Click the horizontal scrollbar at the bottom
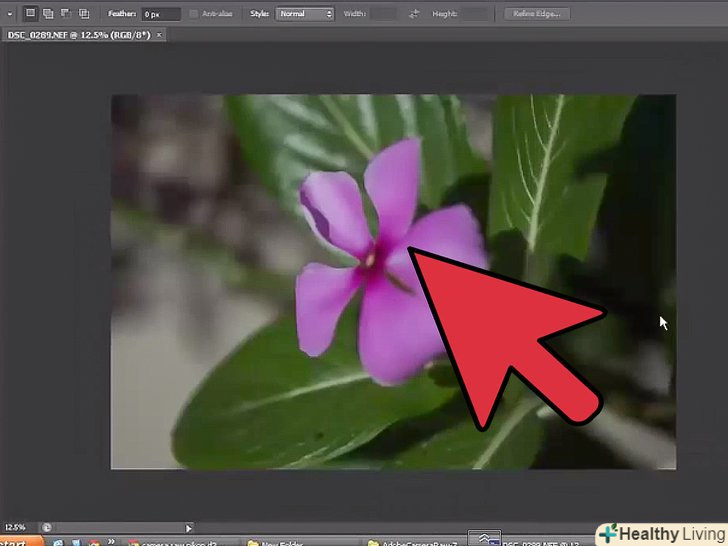The image size is (728, 546). [400, 527]
